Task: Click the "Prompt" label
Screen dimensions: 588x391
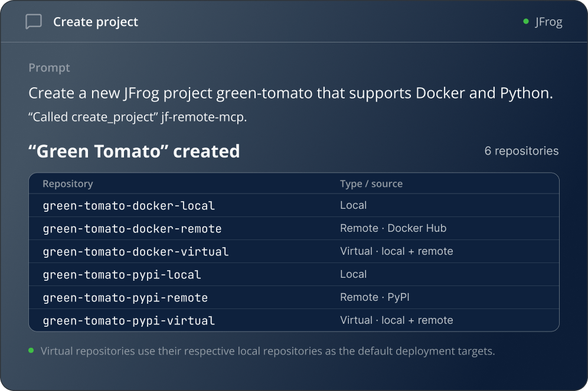Action: [x=49, y=68]
